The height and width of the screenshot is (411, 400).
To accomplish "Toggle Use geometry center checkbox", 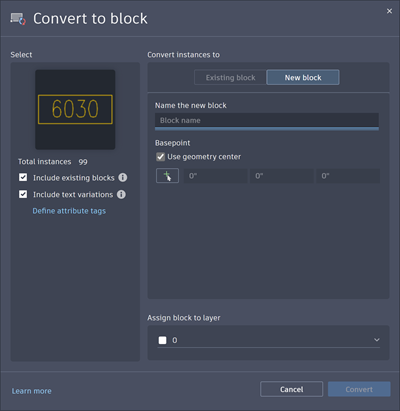I will [161, 157].
